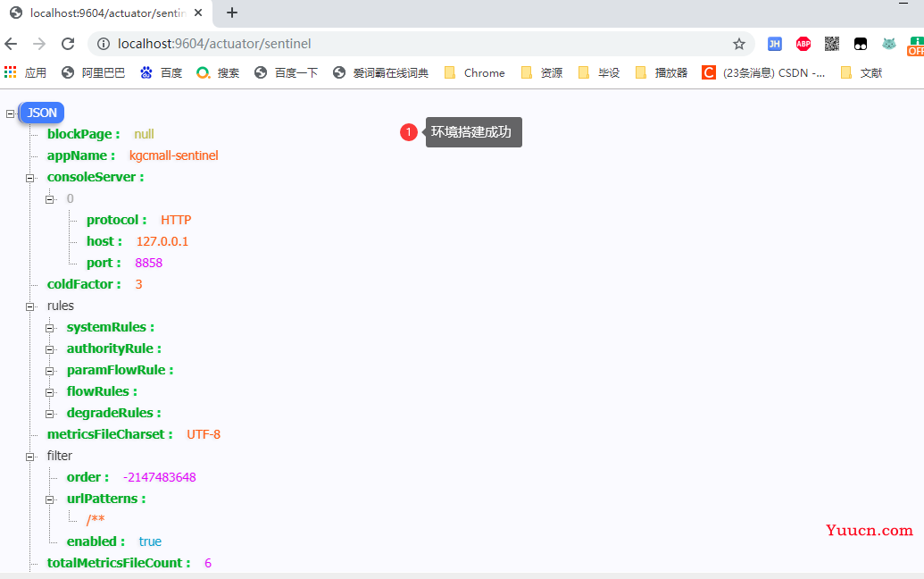The image size is (924, 579).
Task: Open the 爱词霸在线词典 bookmark
Action: (x=380, y=72)
